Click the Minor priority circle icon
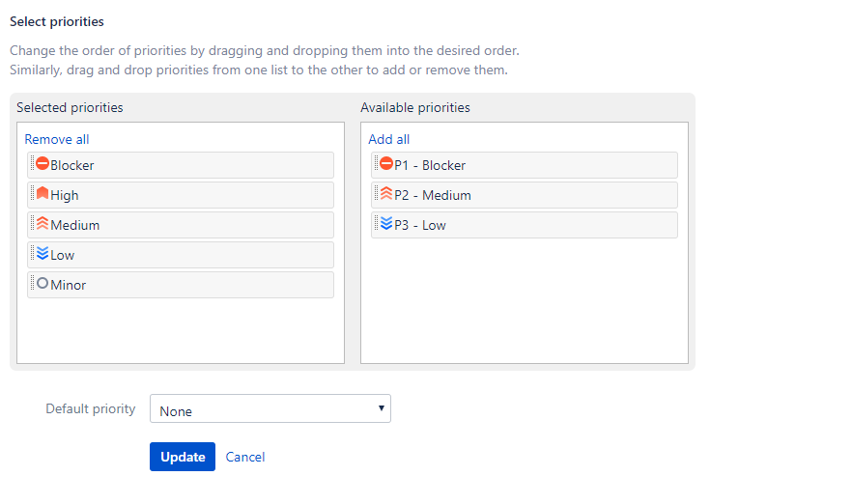The image size is (852, 504). point(43,284)
